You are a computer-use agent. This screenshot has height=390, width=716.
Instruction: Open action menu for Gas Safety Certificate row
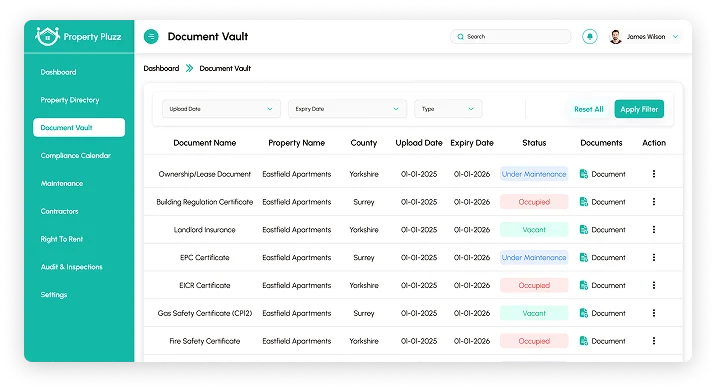pos(654,313)
